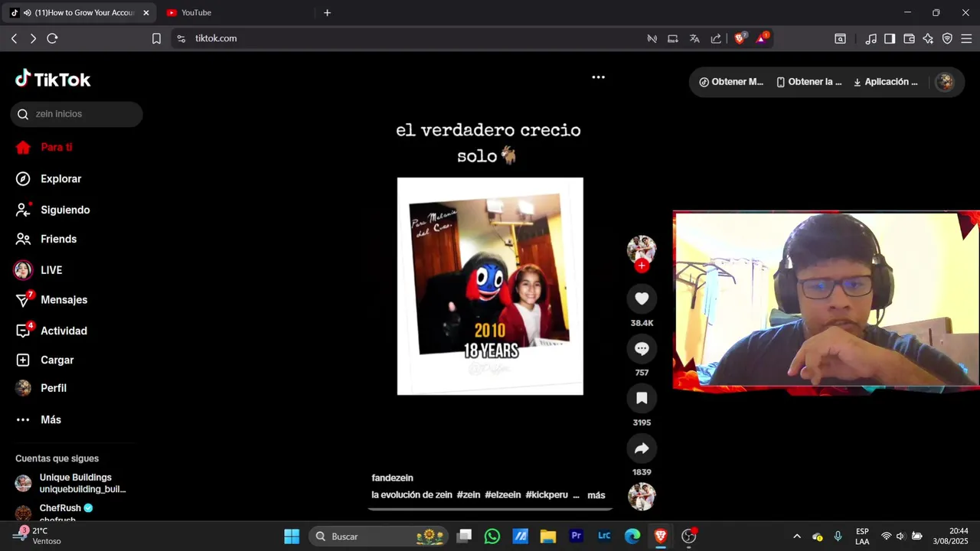Open fandezein username link

392,478
